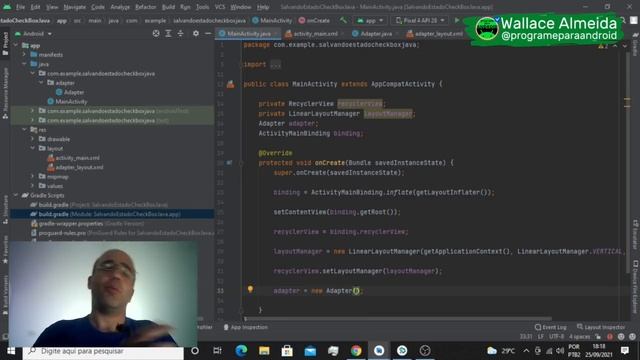Open Favorites tool window stripe
640x360 pixels.
[5, 249]
